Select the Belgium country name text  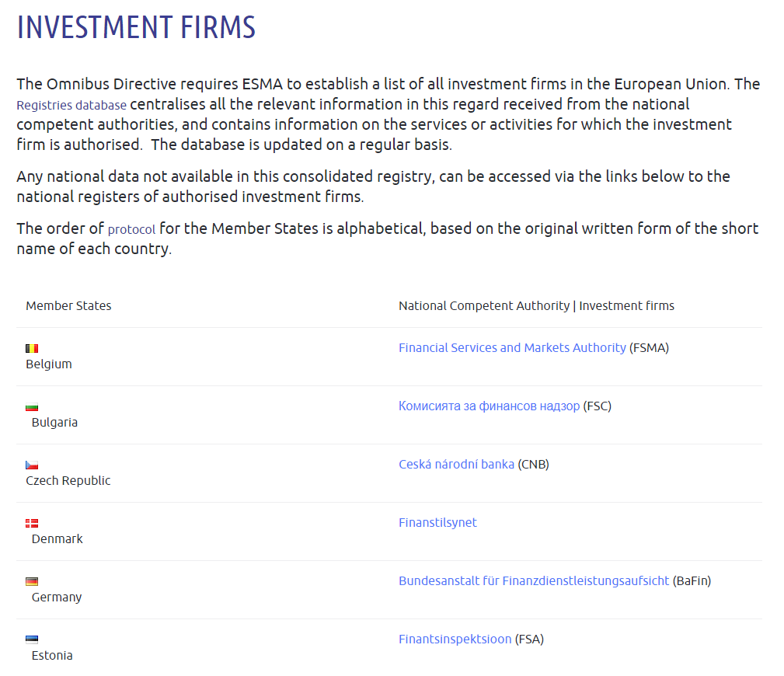pos(48,364)
